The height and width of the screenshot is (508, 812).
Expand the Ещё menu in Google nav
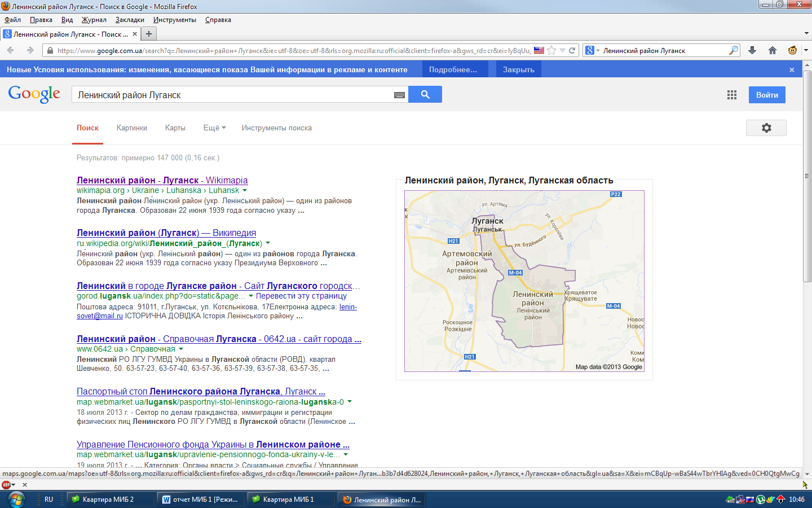(214, 128)
